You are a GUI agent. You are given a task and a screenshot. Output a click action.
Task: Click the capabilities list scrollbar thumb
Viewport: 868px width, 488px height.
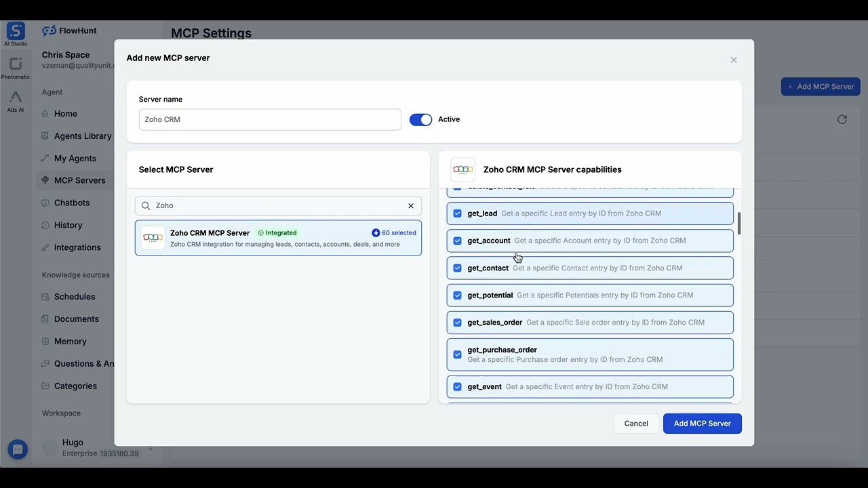coord(738,223)
